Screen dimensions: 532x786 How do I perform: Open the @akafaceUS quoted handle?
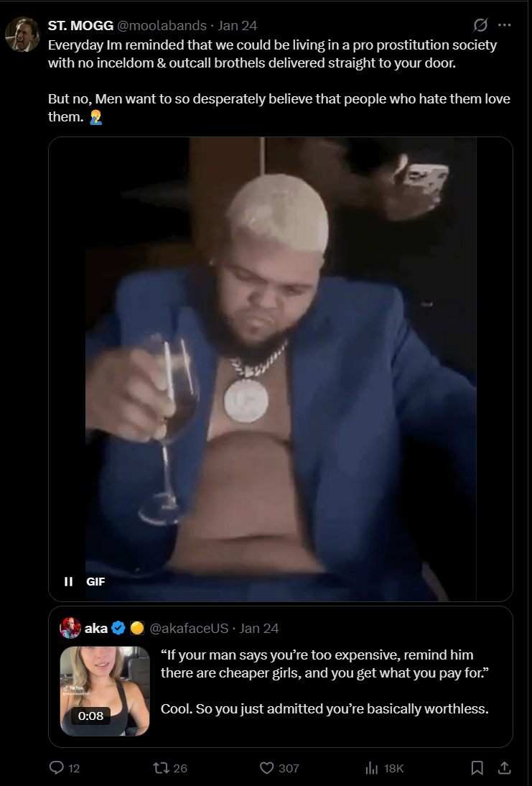coord(190,628)
